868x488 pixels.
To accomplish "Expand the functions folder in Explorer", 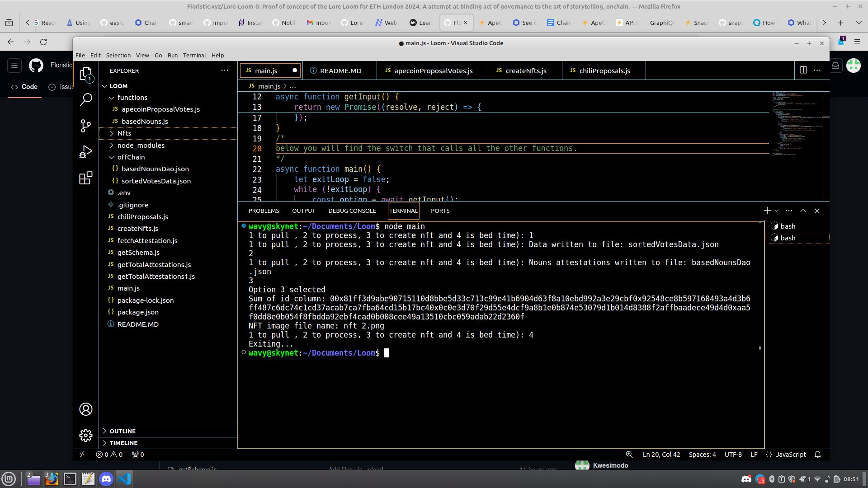I will [x=132, y=97].
